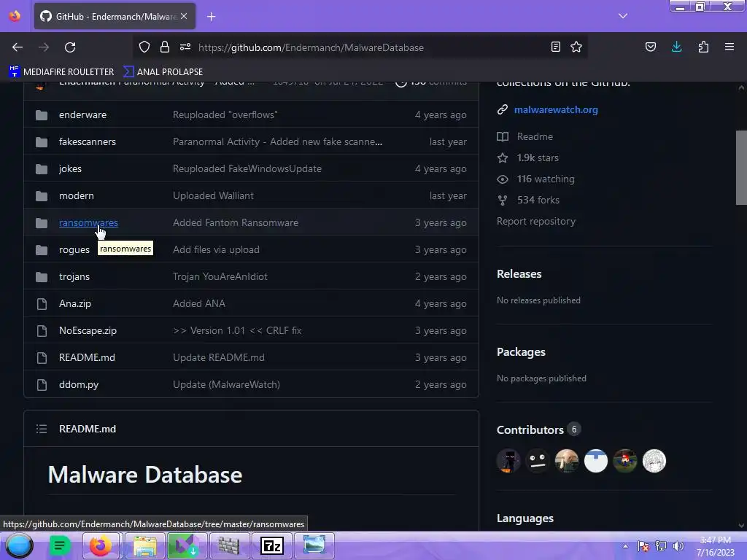Open the README outline list icon
The width and height of the screenshot is (747, 560).
(x=42, y=429)
